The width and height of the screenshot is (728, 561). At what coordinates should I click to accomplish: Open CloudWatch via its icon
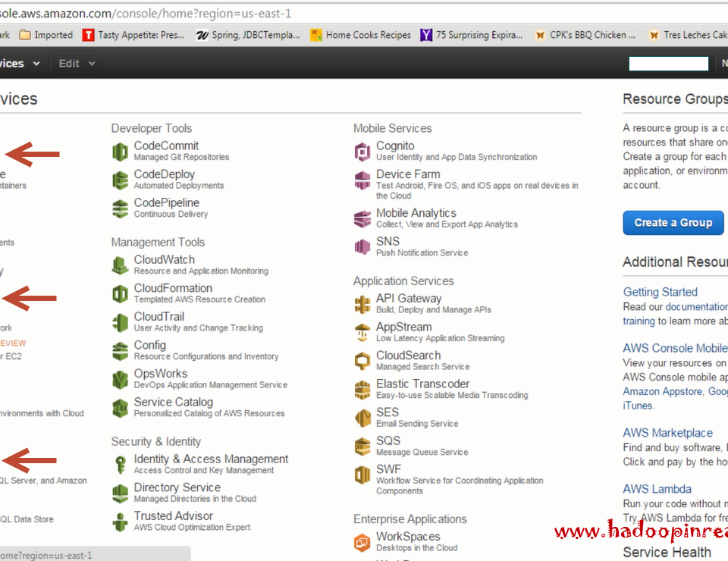(x=119, y=265)
